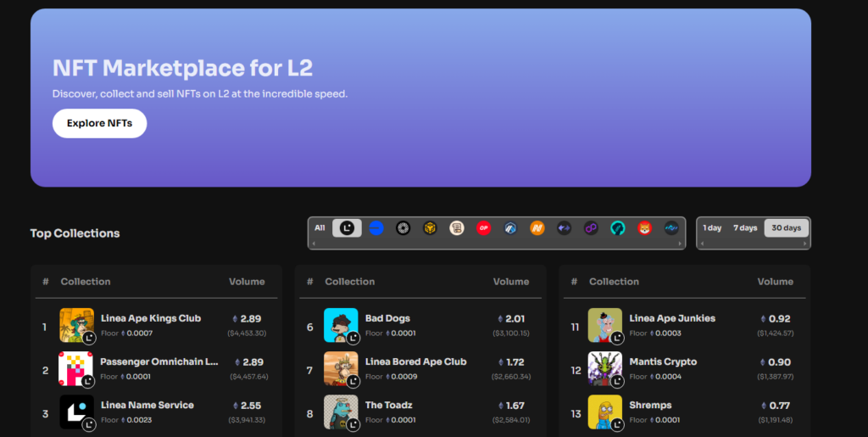
Task: Click the Explore NFTs button
Action: 100,123
